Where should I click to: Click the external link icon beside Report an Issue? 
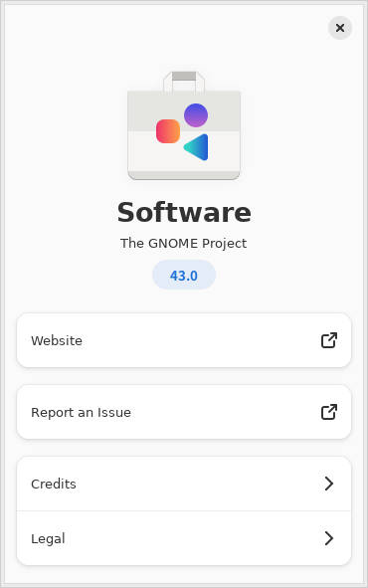point(329,412)
